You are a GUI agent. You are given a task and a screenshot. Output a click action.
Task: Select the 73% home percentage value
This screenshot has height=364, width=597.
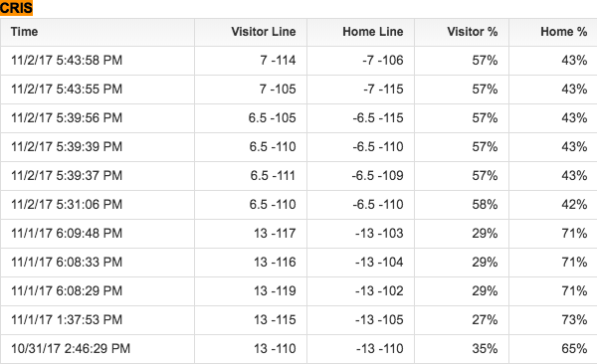click(x=574, y=320)
